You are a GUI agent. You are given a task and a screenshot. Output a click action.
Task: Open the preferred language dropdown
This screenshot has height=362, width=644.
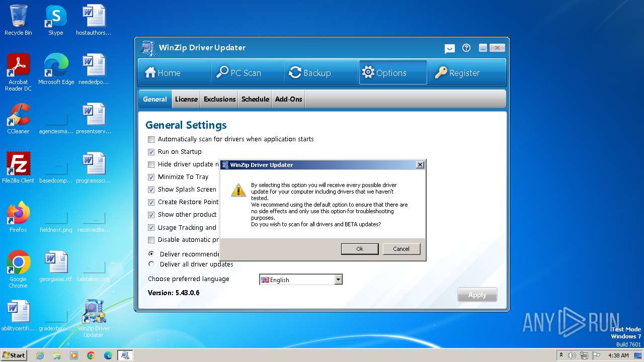click(x=301, y=280)
